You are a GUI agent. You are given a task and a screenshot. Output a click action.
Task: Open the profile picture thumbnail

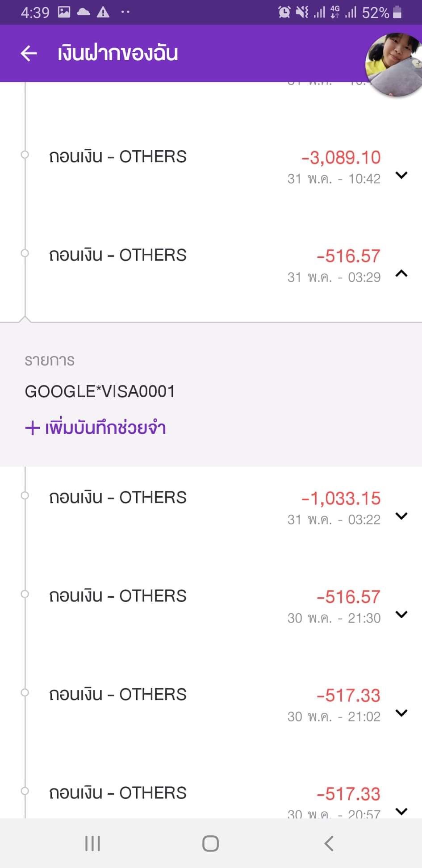394,65
